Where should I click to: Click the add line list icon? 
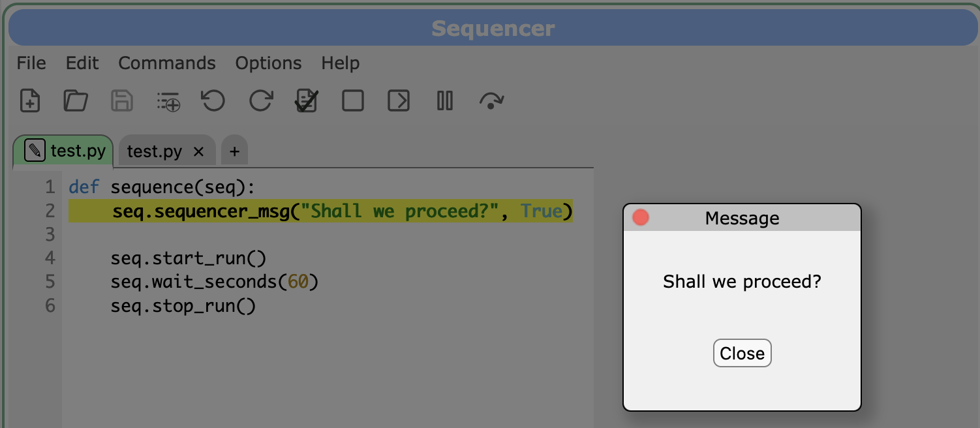[x=168, y=101]
